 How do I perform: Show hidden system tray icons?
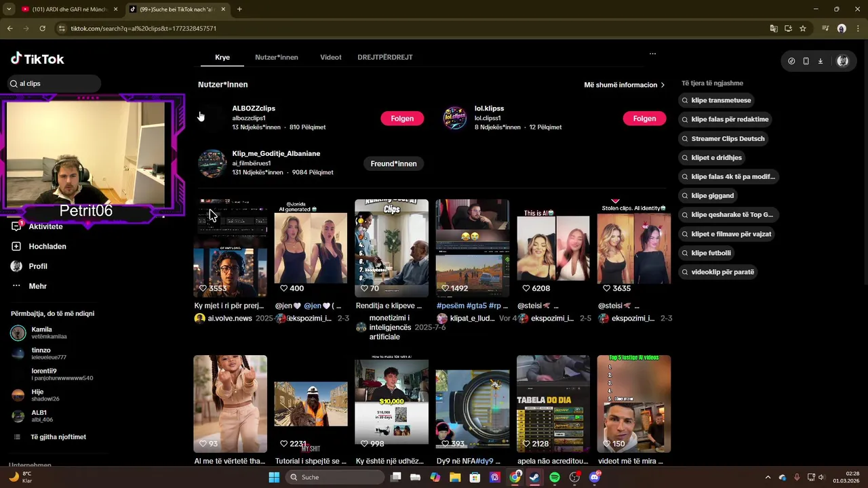click(768, 477)
